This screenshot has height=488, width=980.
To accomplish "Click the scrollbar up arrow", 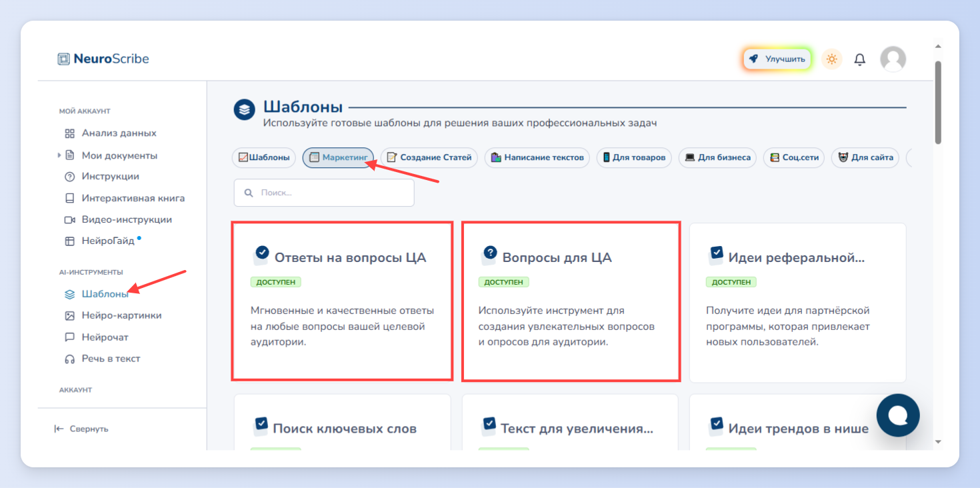I will pyautogui.click(x=938, y=47).
